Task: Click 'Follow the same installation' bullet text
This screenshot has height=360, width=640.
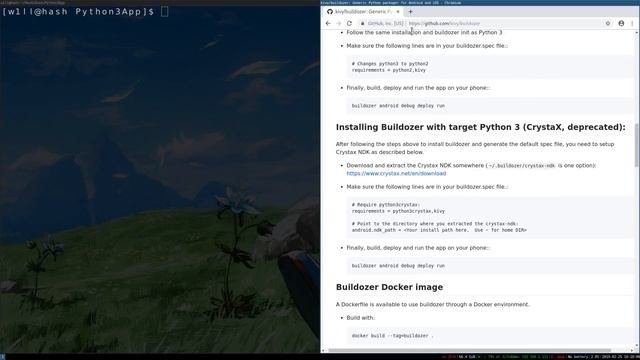Action: pyautogui.click(x=424, y=33)
